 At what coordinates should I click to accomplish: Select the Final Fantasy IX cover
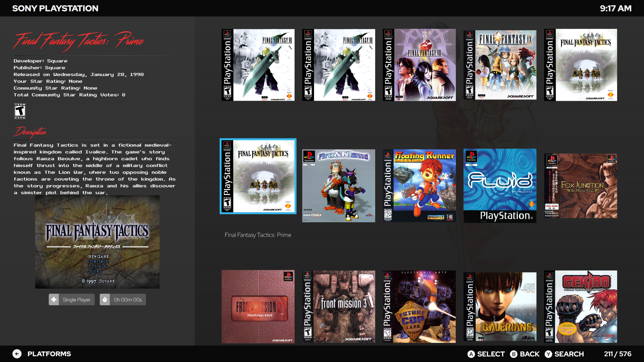coord(500,65)
